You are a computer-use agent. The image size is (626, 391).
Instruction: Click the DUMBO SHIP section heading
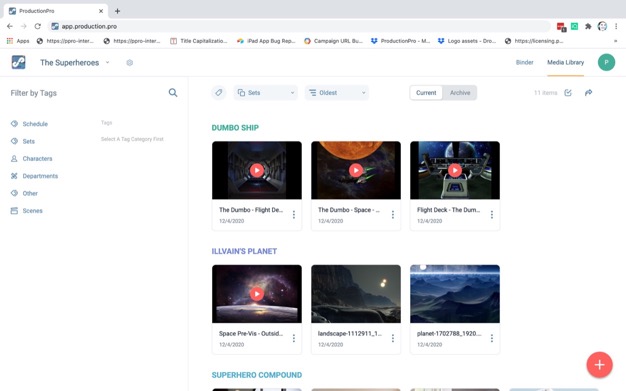pyautogui.click(x=235, y=128)
